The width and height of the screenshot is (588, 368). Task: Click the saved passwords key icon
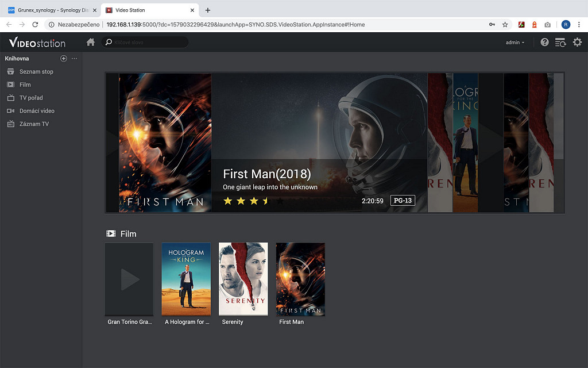click(492, 25)
